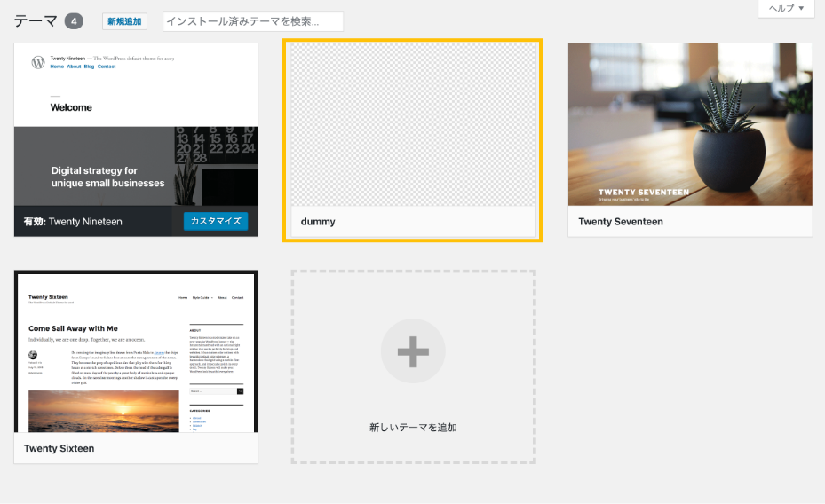
Task: Click the theme count badge showing 4
Action: pyautogui.click(x=74, y=21)
